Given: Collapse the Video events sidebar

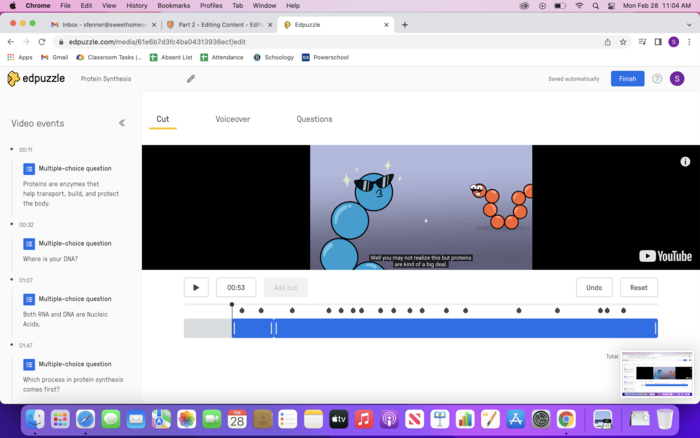Looking at the screenshot, I should click(122, 123).
